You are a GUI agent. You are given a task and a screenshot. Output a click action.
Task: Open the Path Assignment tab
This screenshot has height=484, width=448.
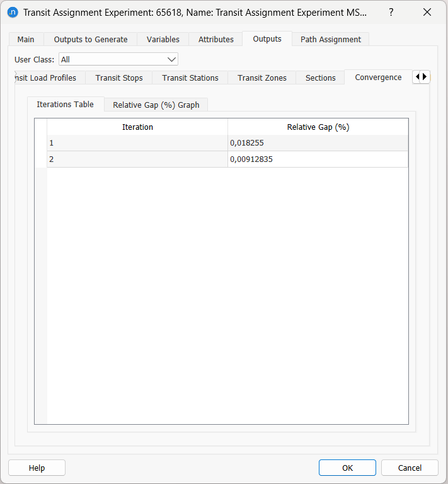coord(331,39)
